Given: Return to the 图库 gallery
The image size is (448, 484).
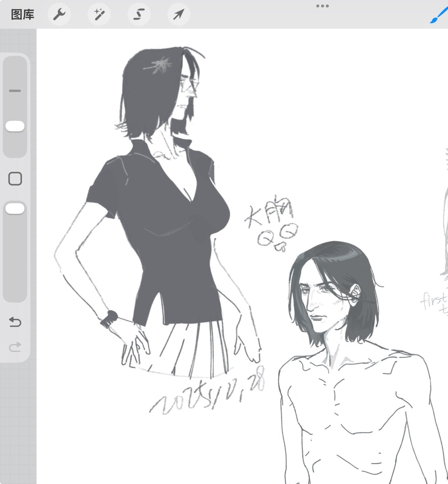Looking at the screenshot, I should 22,14.
